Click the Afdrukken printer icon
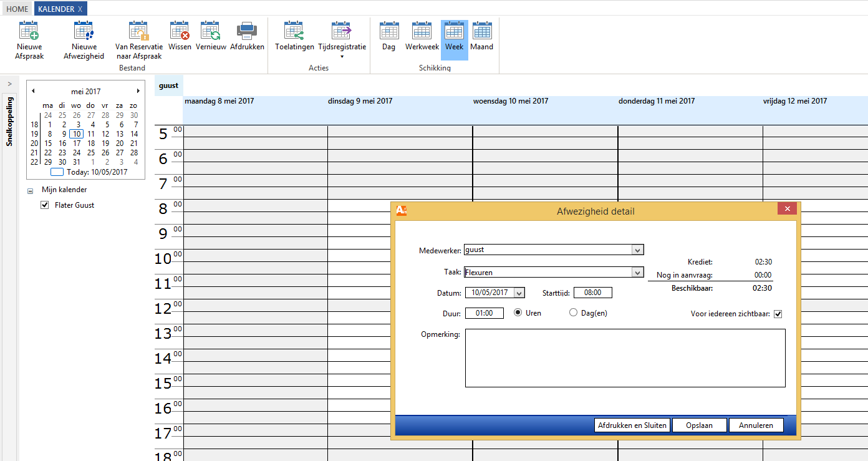This screenshot has width=868, height=461. [247, 31]
